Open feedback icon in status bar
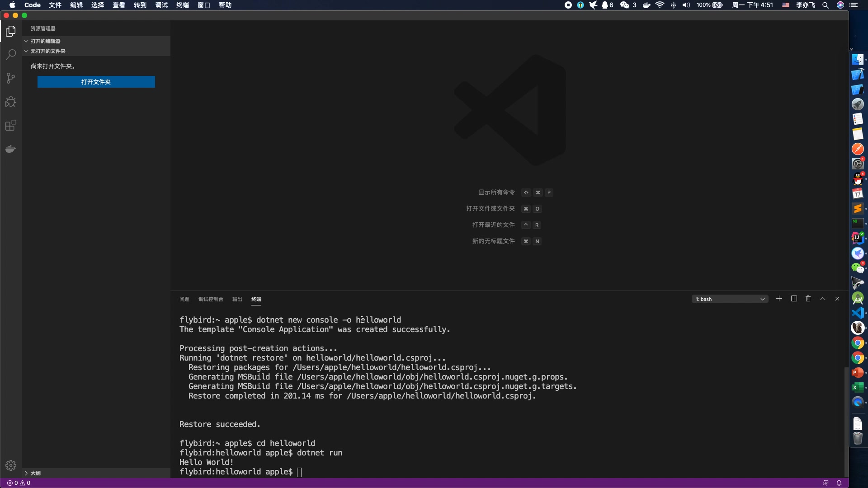Viewport: 868px width, 488px height. (x=826, y=483)
